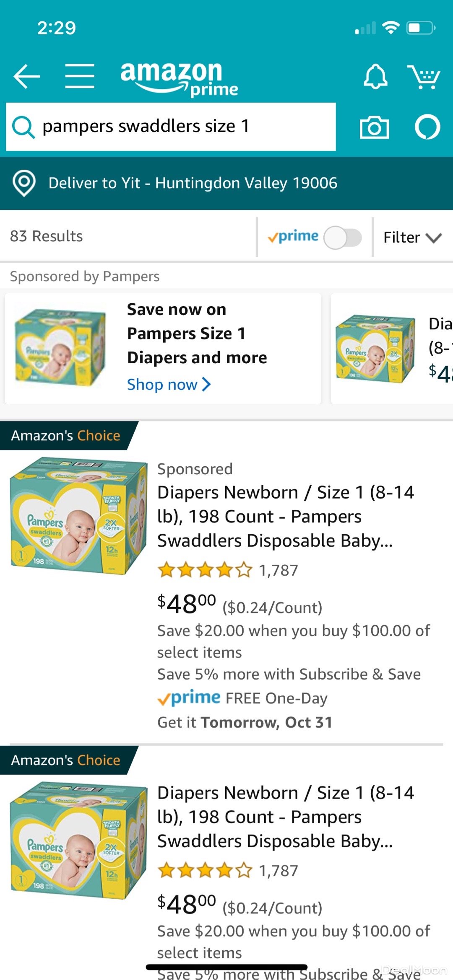Tap the Shop now chevron link
The width and height of the screenshot is (453, 980).
click(x=169, y=384)
